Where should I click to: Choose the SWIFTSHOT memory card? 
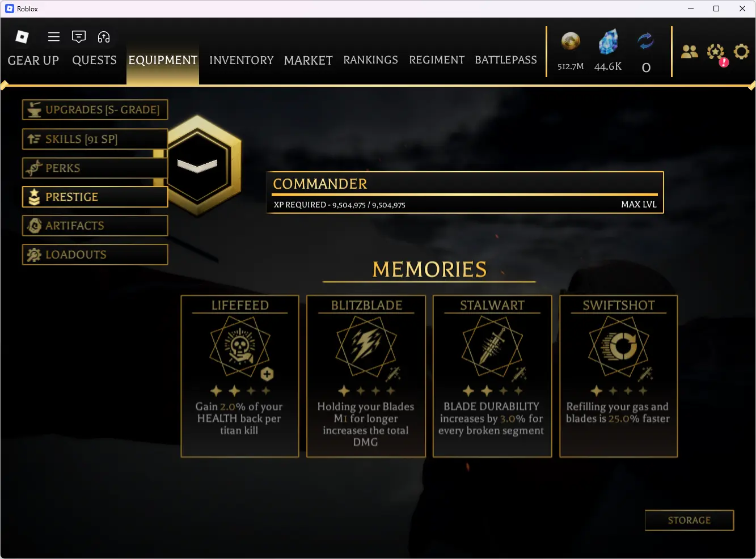[619, 376]
